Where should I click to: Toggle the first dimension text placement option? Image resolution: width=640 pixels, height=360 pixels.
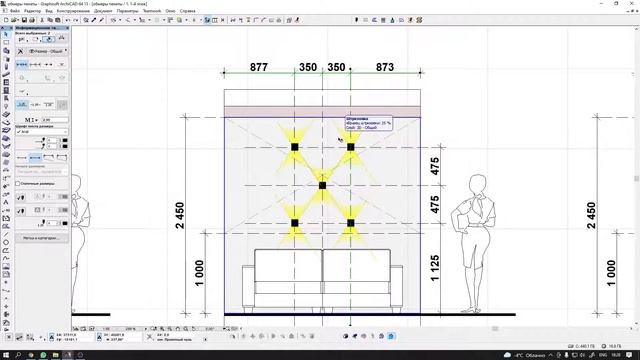pos(22,105)
